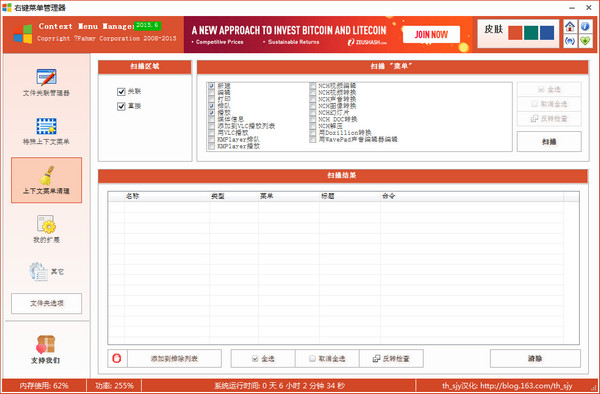Click the red trash icon beside 添加到排除列表
600x394 pixels.
pyautogui.click(x=117, y=358)
